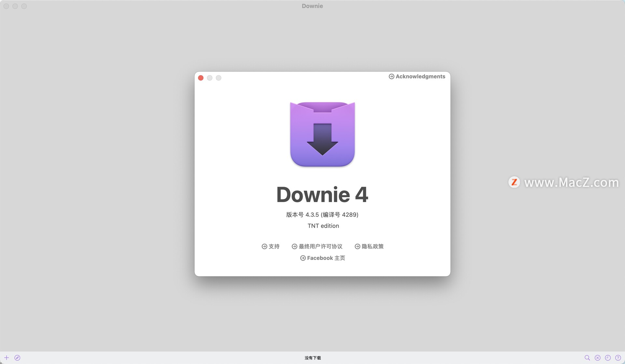Click the About dialog's gray minimize button
Screen dimensions: 625x364
(x=210, y=78)
